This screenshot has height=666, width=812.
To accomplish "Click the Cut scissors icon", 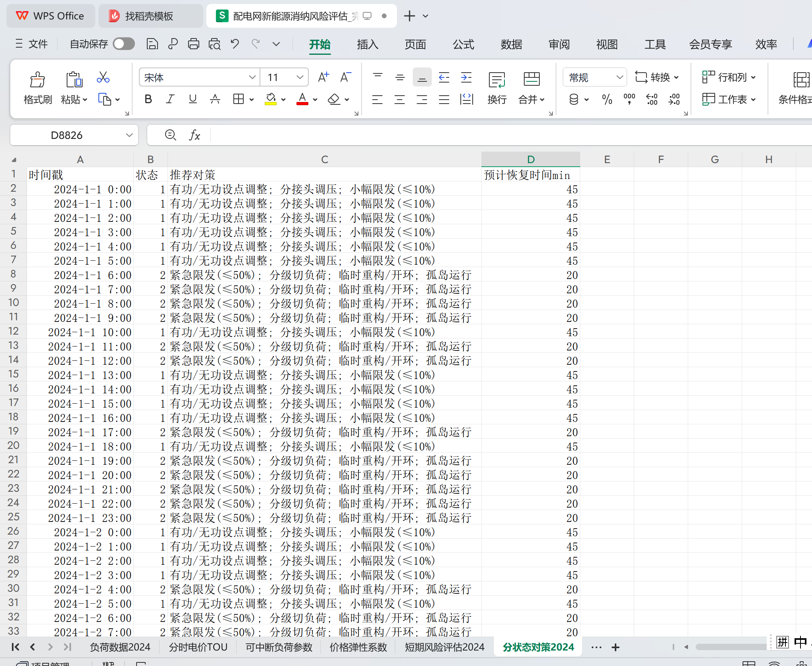I will [103, 77].
